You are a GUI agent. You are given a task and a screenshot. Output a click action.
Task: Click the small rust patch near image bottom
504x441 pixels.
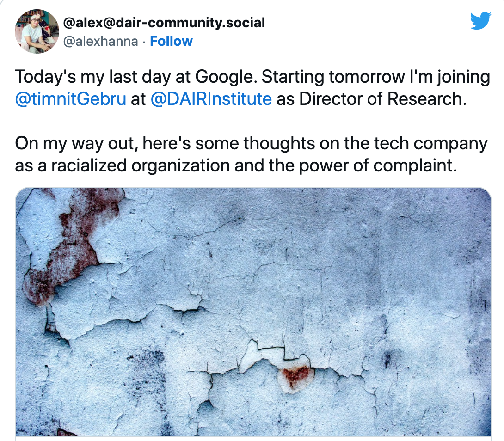pos(295,377)
